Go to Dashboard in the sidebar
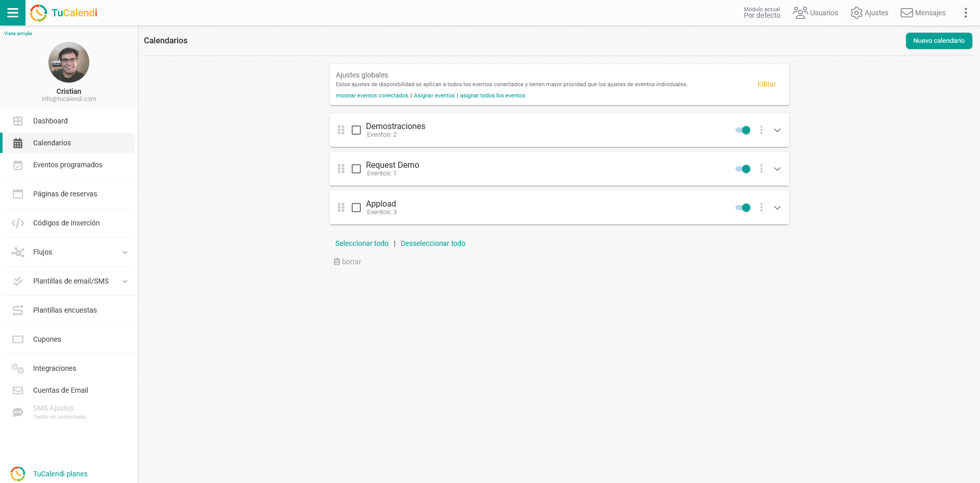 [69, 121]
